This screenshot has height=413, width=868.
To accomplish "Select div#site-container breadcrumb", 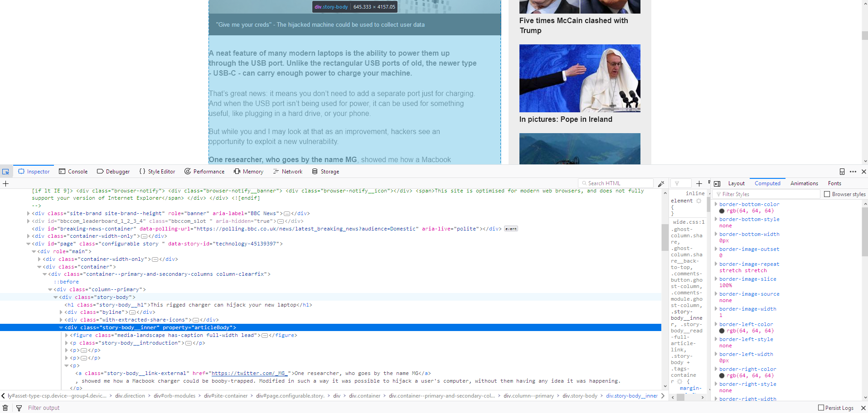I will tap(226, 396).
